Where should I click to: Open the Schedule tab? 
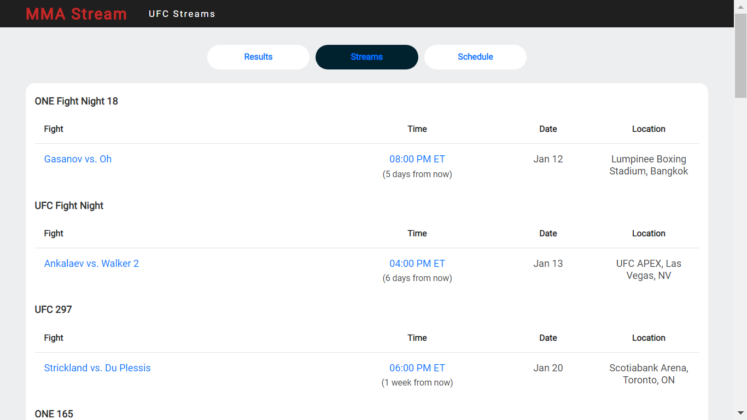(475, 57)
